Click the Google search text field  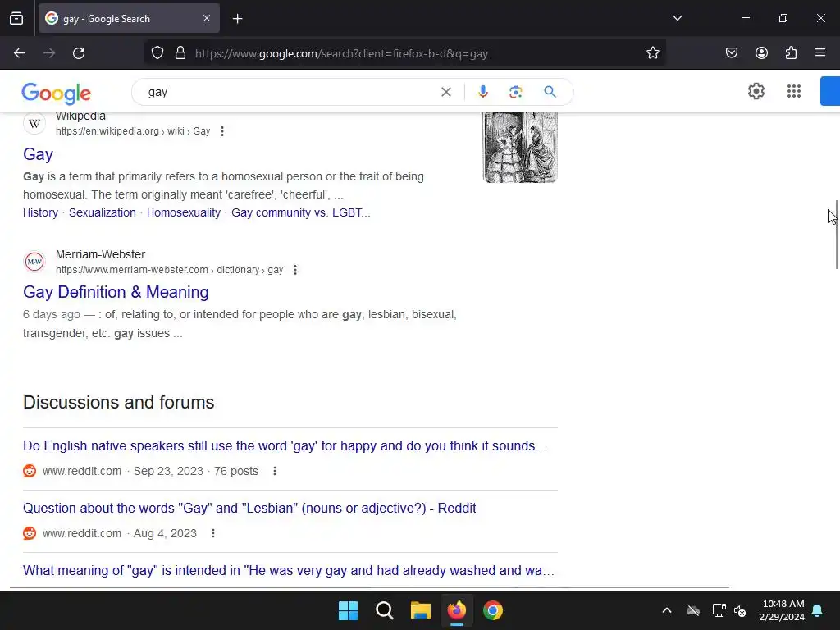(290, 92)
